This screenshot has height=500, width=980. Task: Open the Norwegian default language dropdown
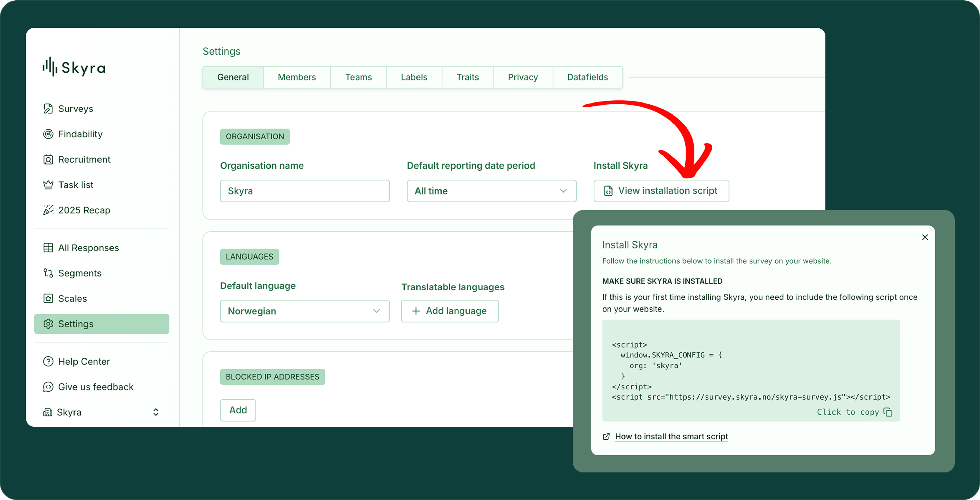pos(305,311)
